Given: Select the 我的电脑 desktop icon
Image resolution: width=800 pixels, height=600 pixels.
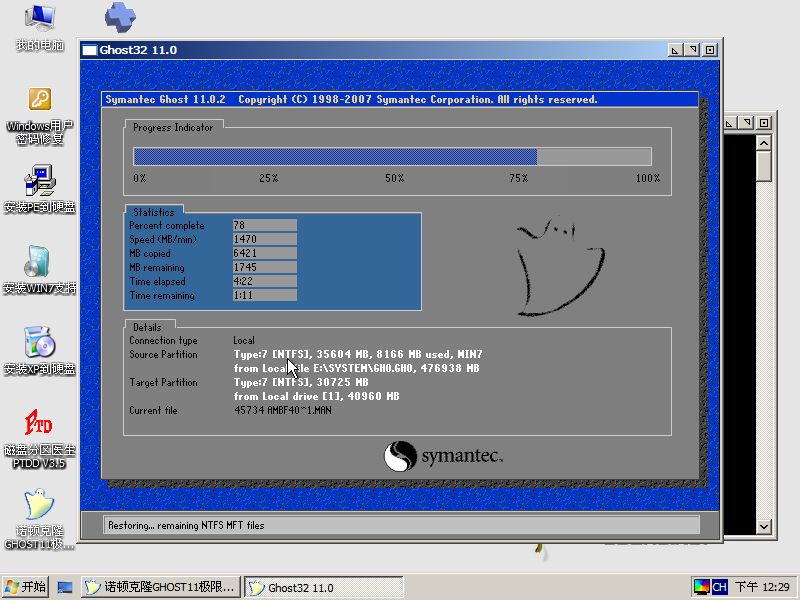Looking at the screenshot, I should pos(39,27).
